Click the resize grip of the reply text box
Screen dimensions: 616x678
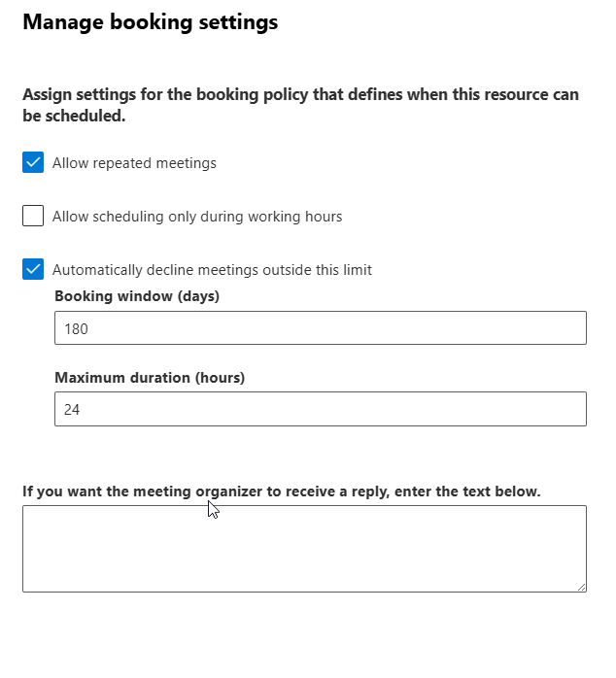click(x=581, y=587)
